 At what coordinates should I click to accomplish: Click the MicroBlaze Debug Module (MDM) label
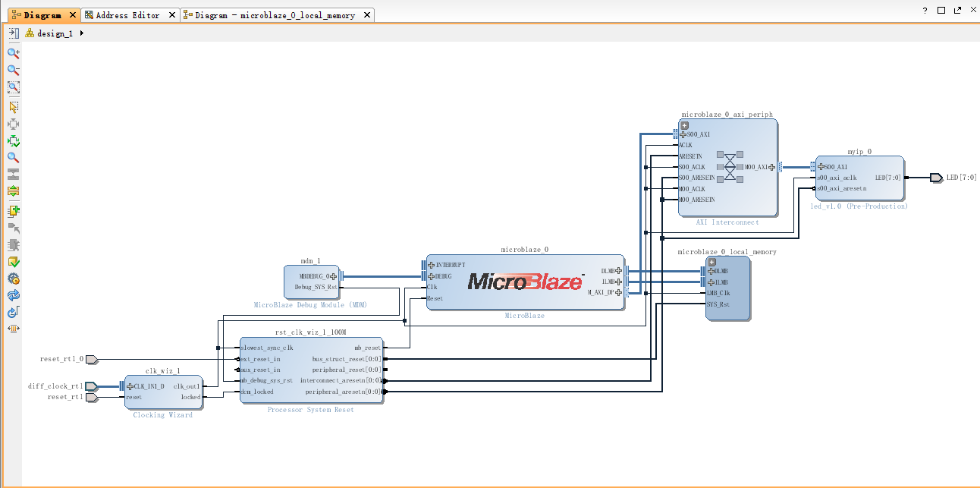(x=311, y=305)
